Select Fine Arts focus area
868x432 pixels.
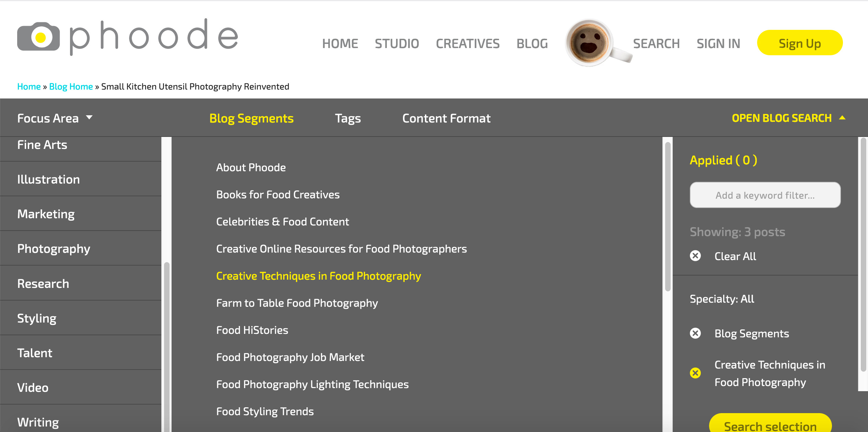point(81,145)
